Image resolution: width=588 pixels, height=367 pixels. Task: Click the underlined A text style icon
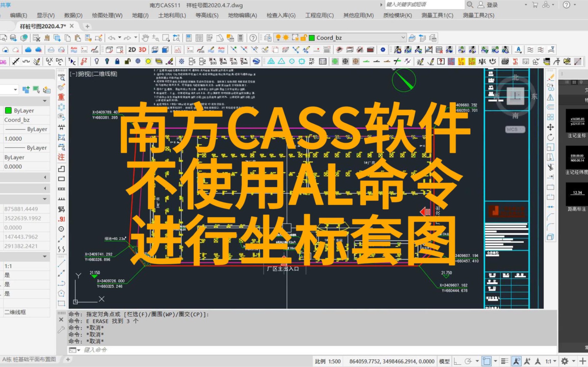click(518, 50)
